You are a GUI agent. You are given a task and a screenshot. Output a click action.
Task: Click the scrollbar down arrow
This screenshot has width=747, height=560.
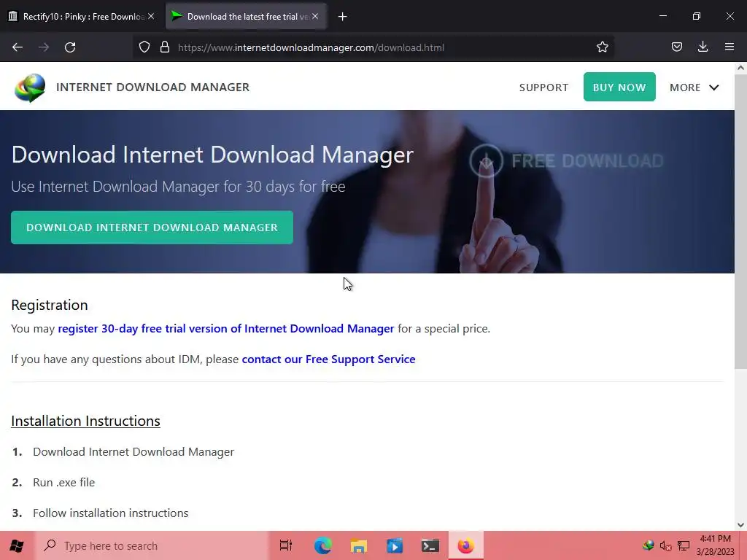[740, 525]
